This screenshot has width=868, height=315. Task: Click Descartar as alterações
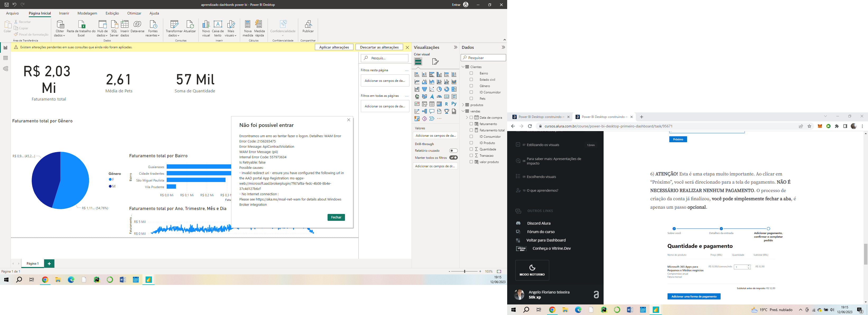point(379,47)
